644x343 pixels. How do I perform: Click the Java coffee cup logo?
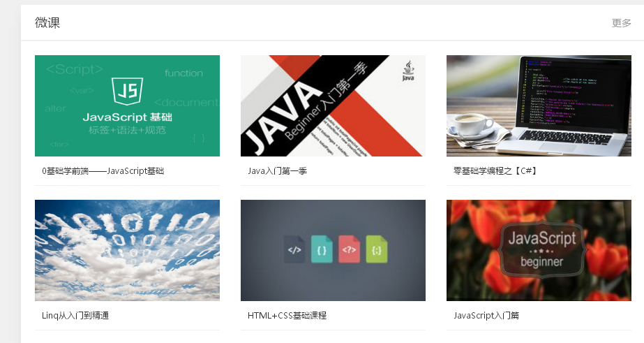[407, 71]
